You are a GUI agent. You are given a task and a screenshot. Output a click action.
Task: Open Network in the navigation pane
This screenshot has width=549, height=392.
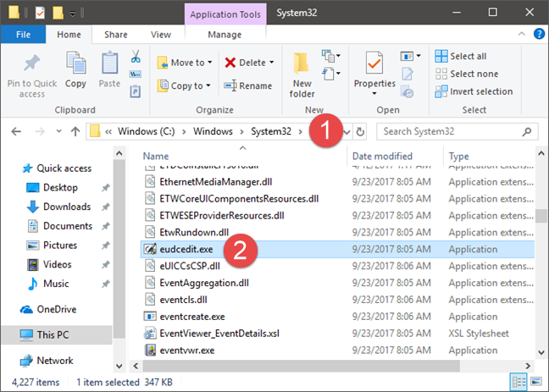(x=47, y=361)
